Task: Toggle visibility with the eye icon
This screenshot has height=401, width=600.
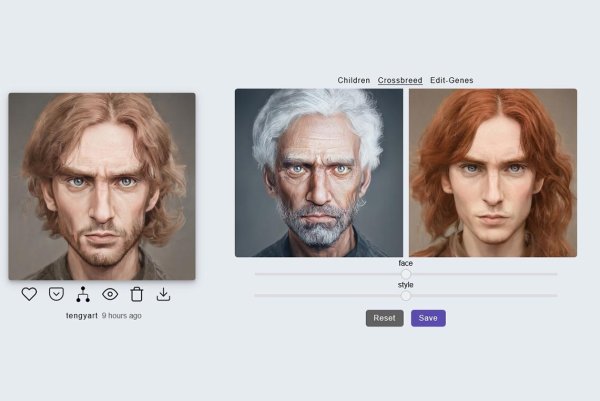Action: point(110,294)
